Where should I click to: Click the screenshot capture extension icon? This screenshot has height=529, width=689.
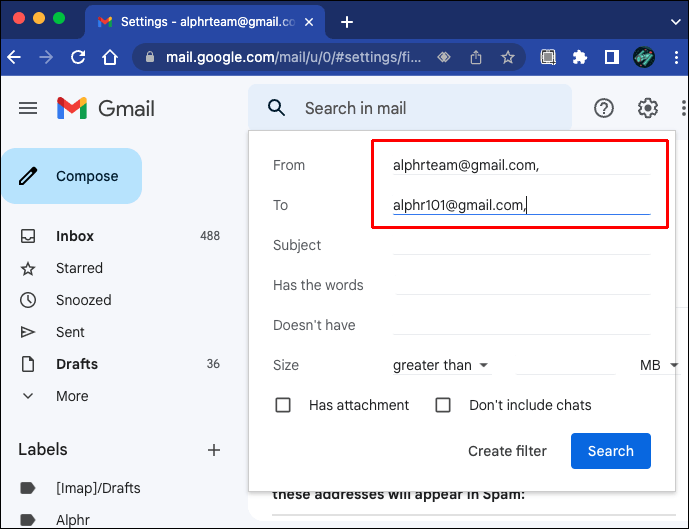[x=548, y=57]
